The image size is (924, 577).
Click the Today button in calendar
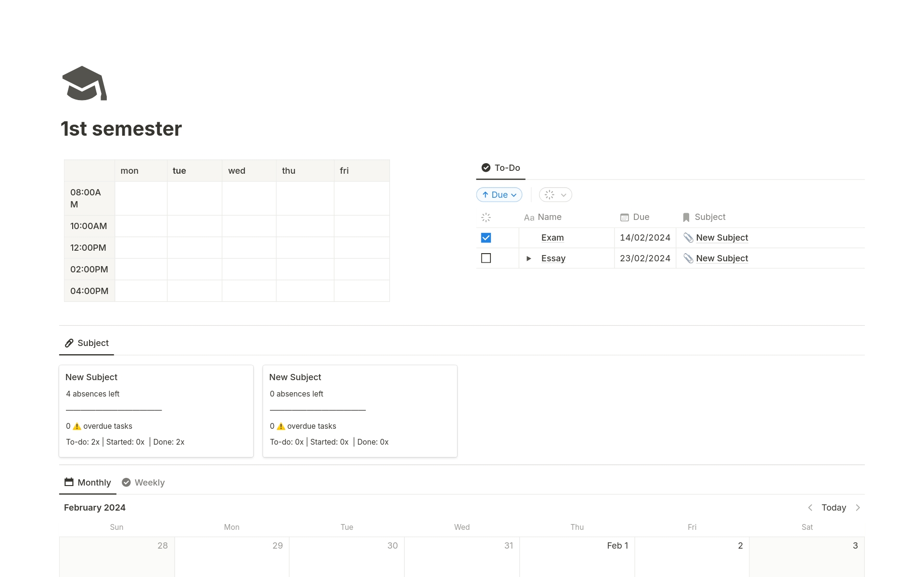pos(834,508)
